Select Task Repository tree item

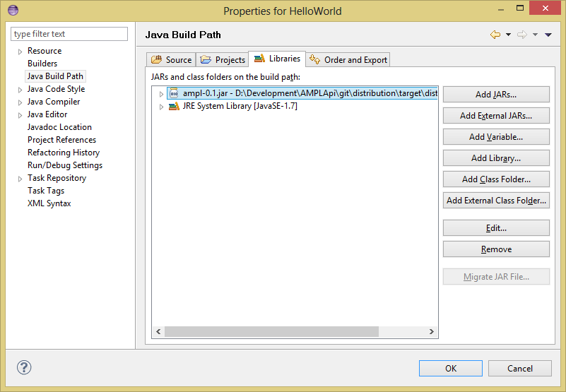pyautogui.click(x=57, y=178)
